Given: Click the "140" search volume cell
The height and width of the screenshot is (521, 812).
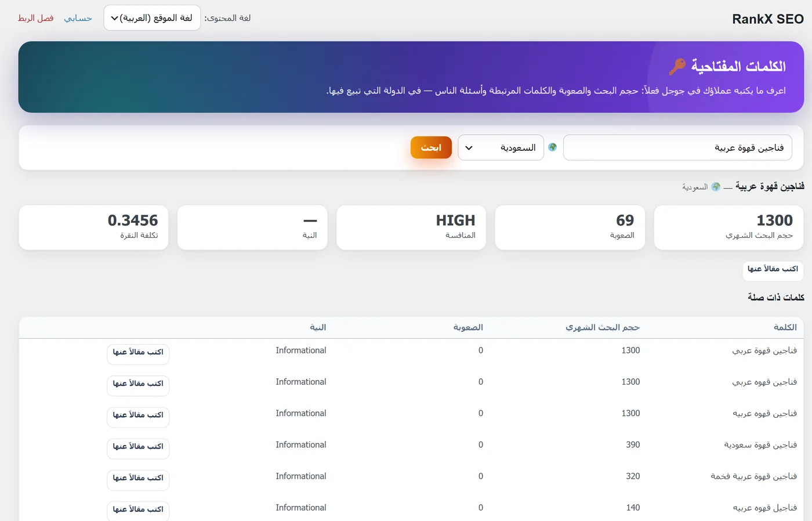Looking at the screenshot, I should tap(633, 508).
